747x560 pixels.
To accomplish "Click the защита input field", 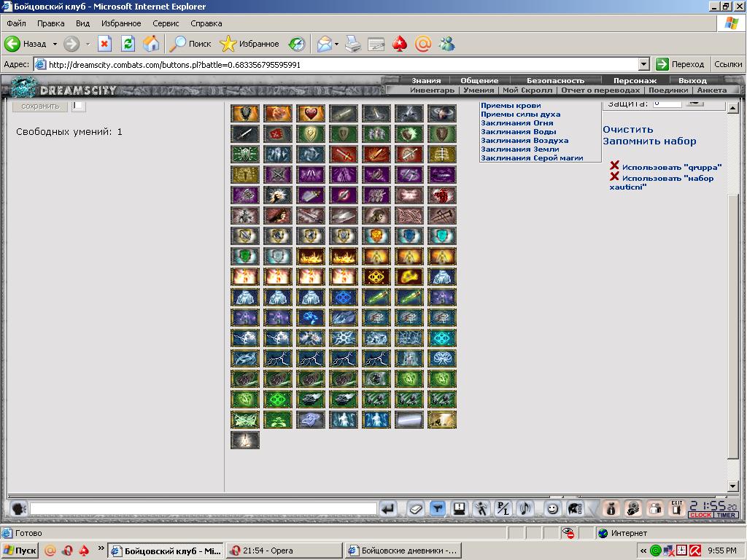I will tap(667, 104).
